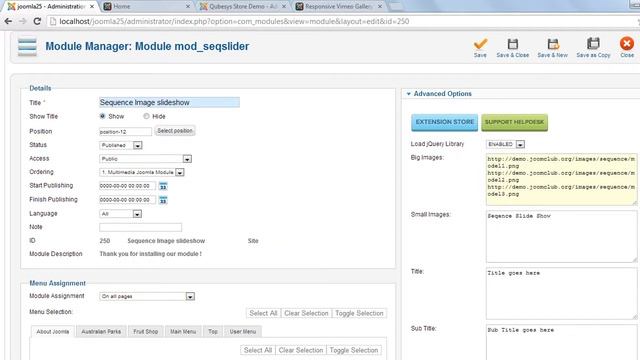Image resolution: width=640 pixels, height=360 pixels.
Task: Open the Fruit Shop menu tab
Action: click(145, 331)
